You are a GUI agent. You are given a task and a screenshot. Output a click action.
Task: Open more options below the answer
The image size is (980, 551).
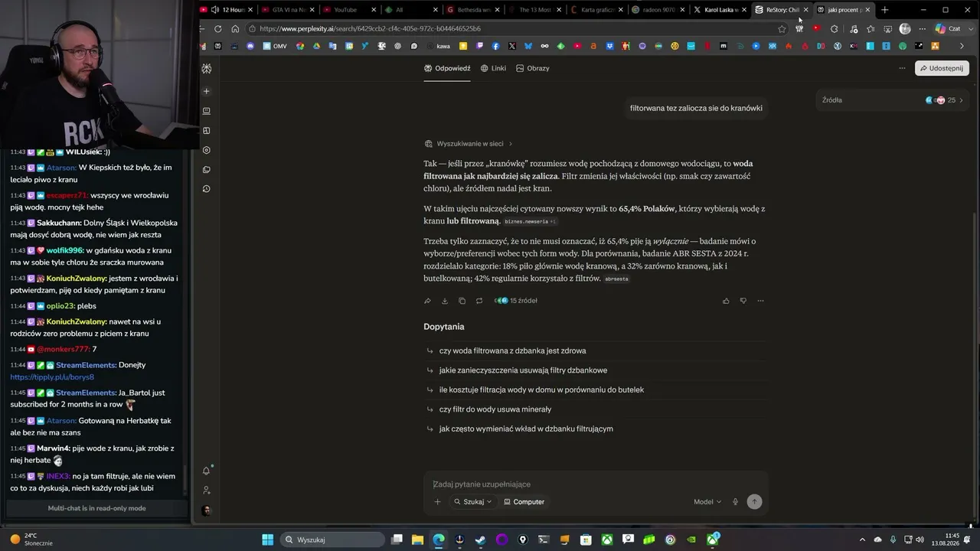[x=760, y=301]
